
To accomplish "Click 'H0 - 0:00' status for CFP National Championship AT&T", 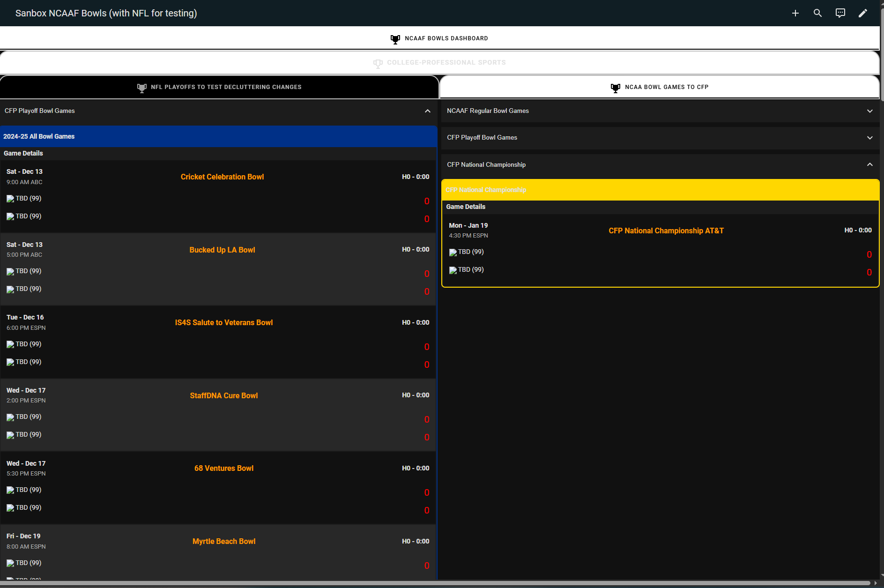I will pyautogui.click(x=858, y=230).
